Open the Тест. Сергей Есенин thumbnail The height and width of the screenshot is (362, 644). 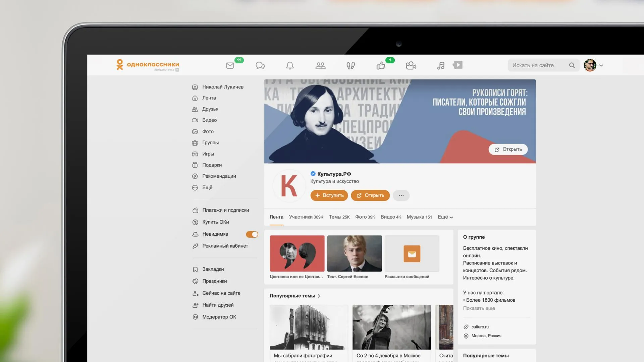click(x=355, y=254)
